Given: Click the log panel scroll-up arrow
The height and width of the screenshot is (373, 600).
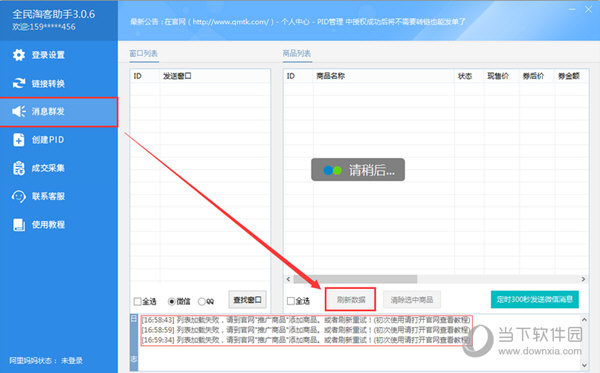Looking at the screenshot, I should pyautogui.click(x=584, y=320).
